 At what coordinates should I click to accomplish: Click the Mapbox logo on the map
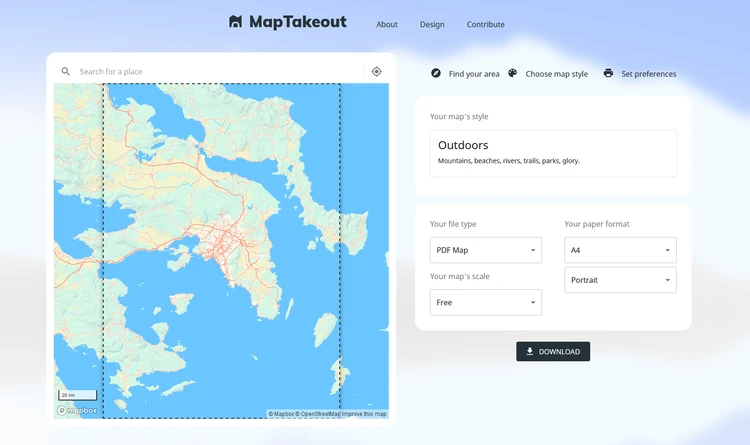[77, 410]
